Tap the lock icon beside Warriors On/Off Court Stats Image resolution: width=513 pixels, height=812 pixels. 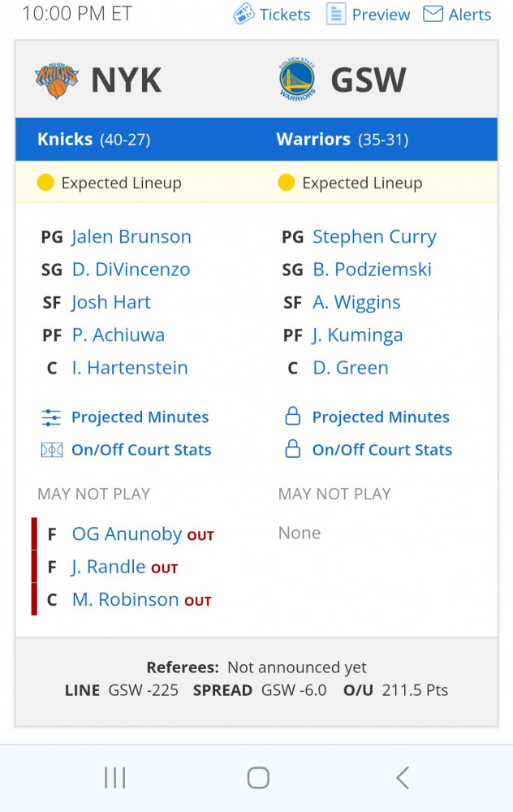tap(293, 448)
